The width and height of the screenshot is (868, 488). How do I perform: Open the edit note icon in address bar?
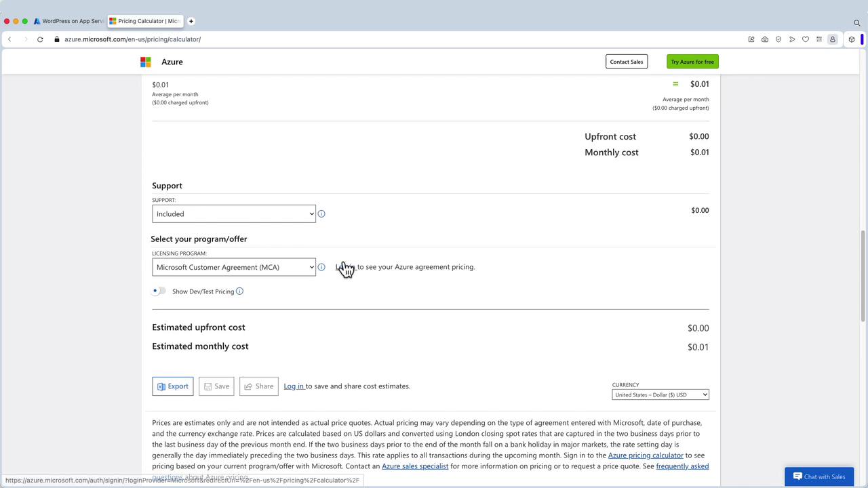coord(751,39)
